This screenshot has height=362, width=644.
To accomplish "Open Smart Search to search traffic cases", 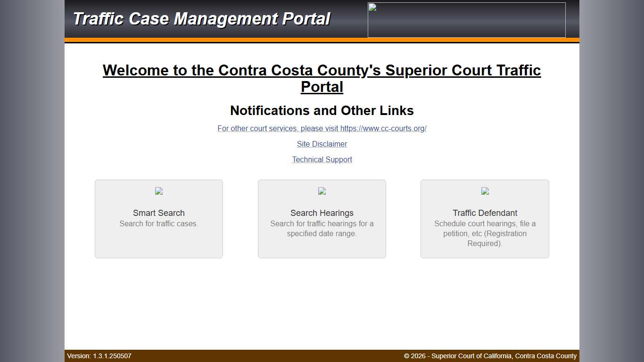I will (x=158, y=219).
